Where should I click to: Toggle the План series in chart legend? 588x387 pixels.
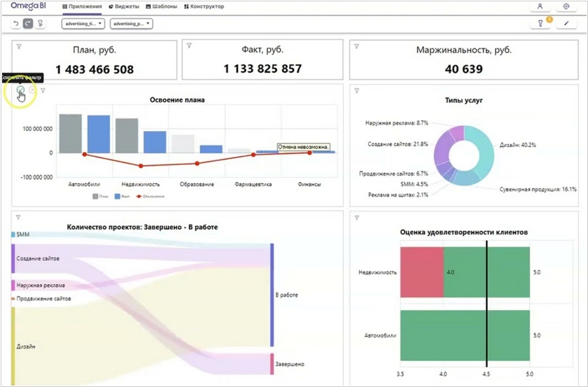(x=101, y=197)
